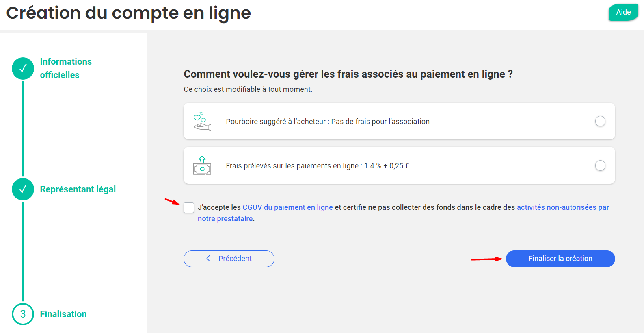Choose the Pourboire suggéré à l'acheteur card
644x333 pixels.
pos(399,121)
